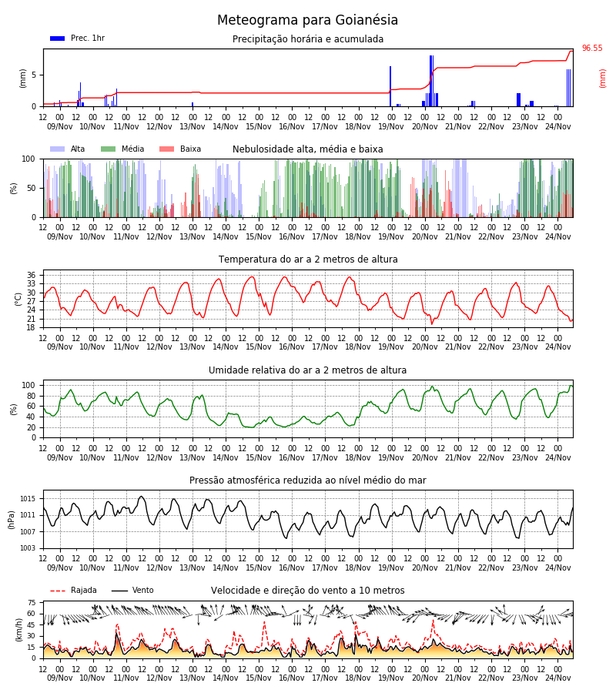The image size is (616, 693).
Task: Click the Alta cloud cover legend swatch
Action: point(58,149)
